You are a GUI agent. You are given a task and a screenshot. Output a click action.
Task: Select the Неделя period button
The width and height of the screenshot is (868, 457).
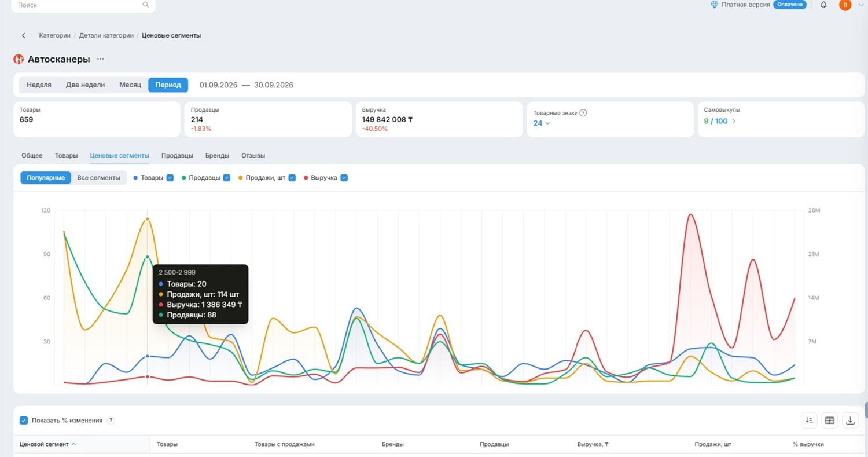point(39,85)
